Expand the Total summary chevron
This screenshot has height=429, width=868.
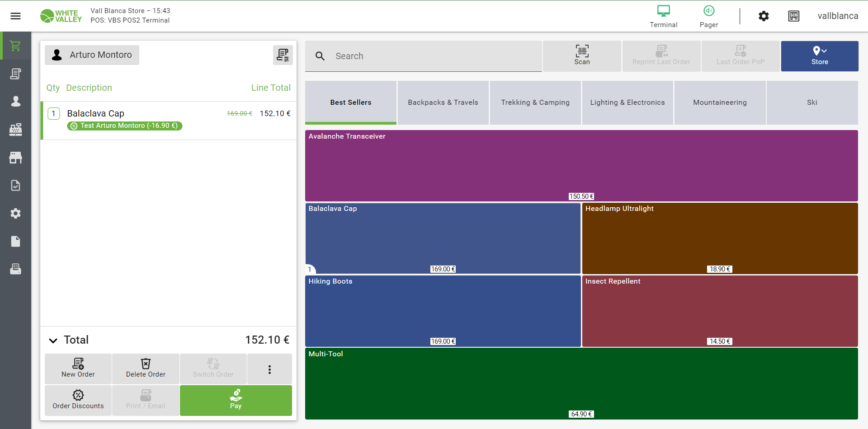tap(53, 340)
